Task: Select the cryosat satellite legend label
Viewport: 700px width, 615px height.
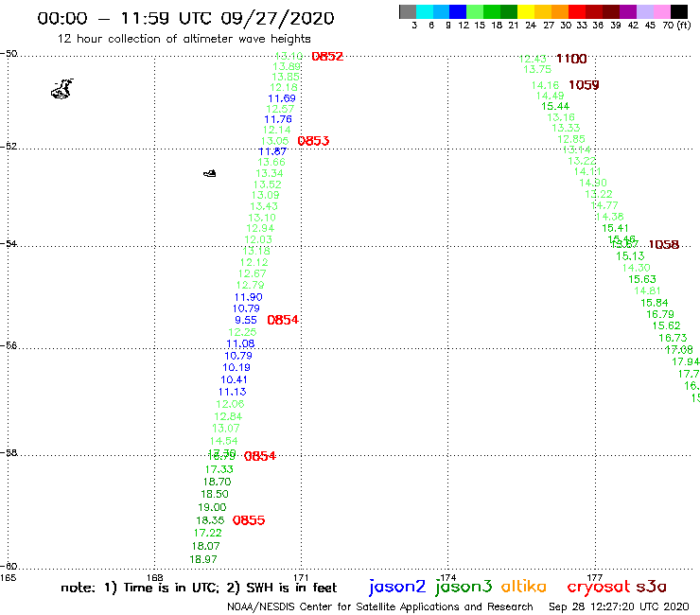Action: [599, 588]
